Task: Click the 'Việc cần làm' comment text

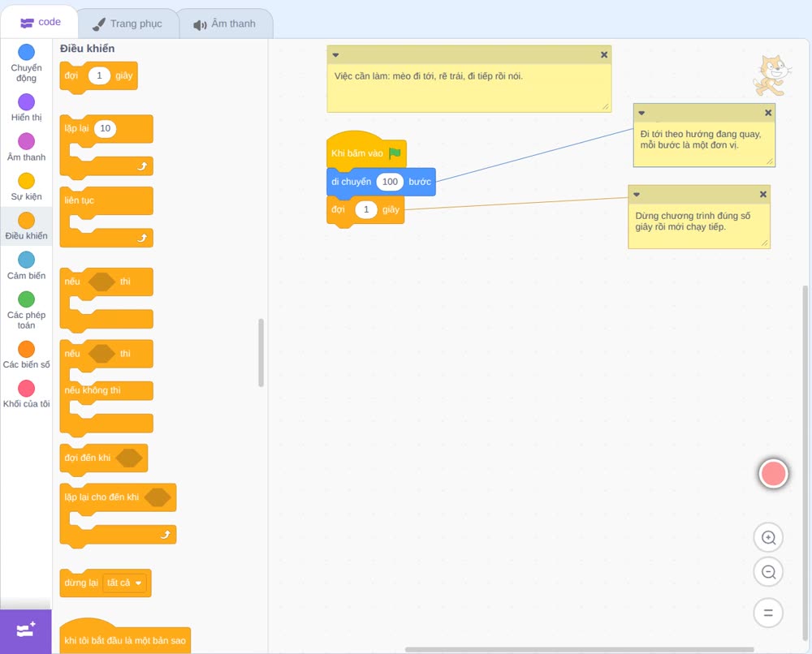Action: click(x=428, y=76)
